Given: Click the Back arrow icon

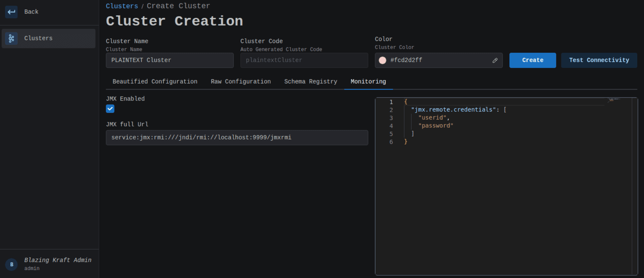Looking at the screenshot, I should pos(11,12).
